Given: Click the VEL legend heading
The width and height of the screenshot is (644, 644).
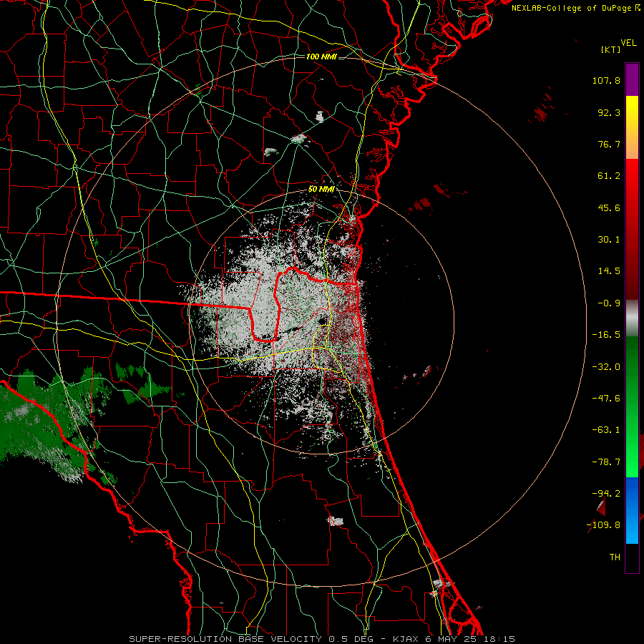Looking at the screenshot, I should click(628, 43).
